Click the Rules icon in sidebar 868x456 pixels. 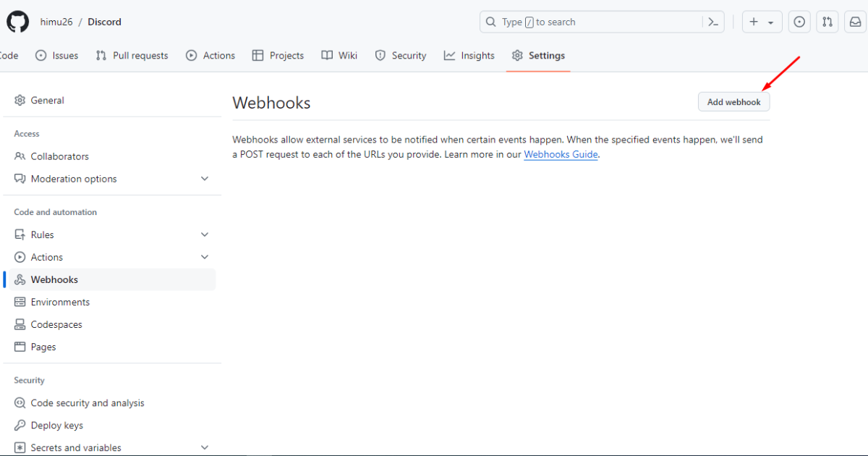(20, 235)
